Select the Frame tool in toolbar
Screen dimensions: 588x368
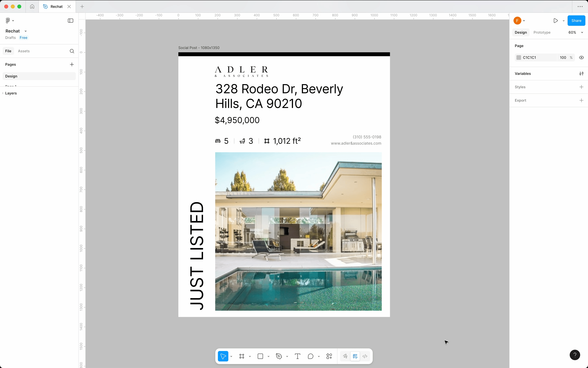(x=242, y=356)
